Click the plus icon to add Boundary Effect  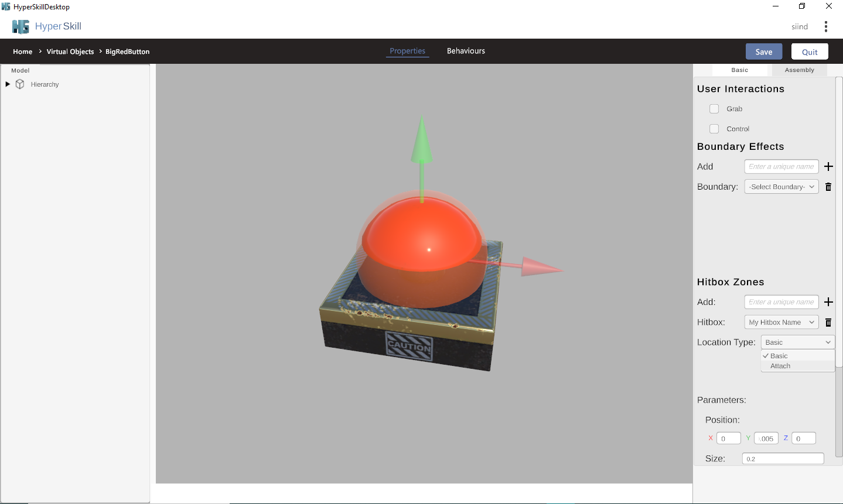(x=828, y=167)
